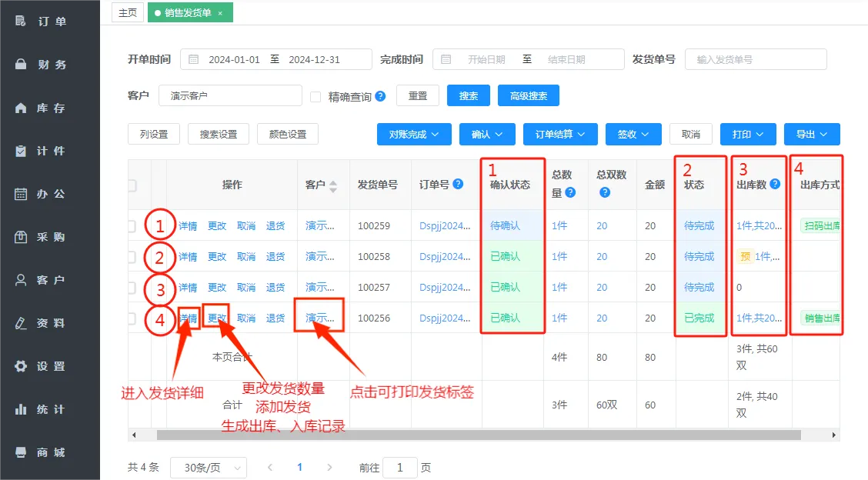
Task: Tick the checkbox for row 100259
Action: 132,226
